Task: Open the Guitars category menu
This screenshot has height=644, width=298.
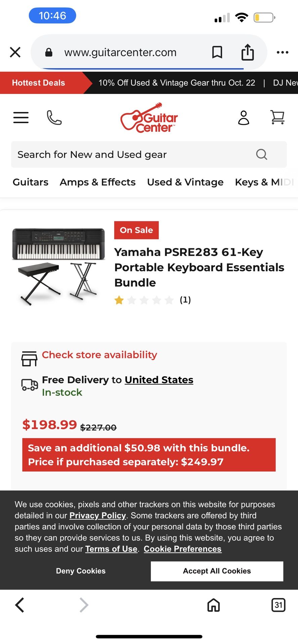Action: point(30,182)
